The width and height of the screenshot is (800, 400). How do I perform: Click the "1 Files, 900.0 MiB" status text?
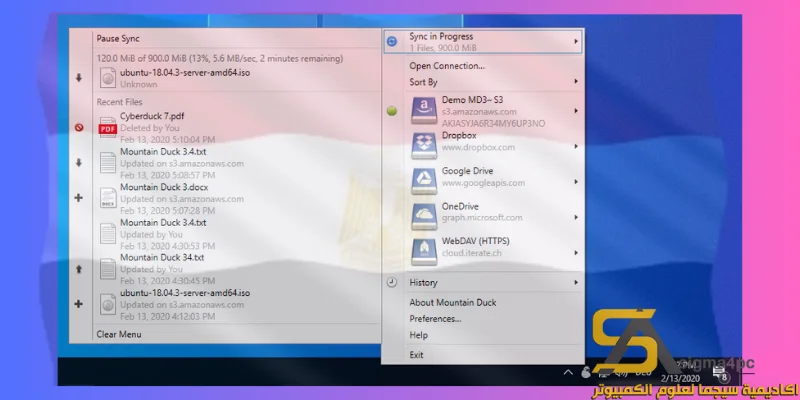443,48
